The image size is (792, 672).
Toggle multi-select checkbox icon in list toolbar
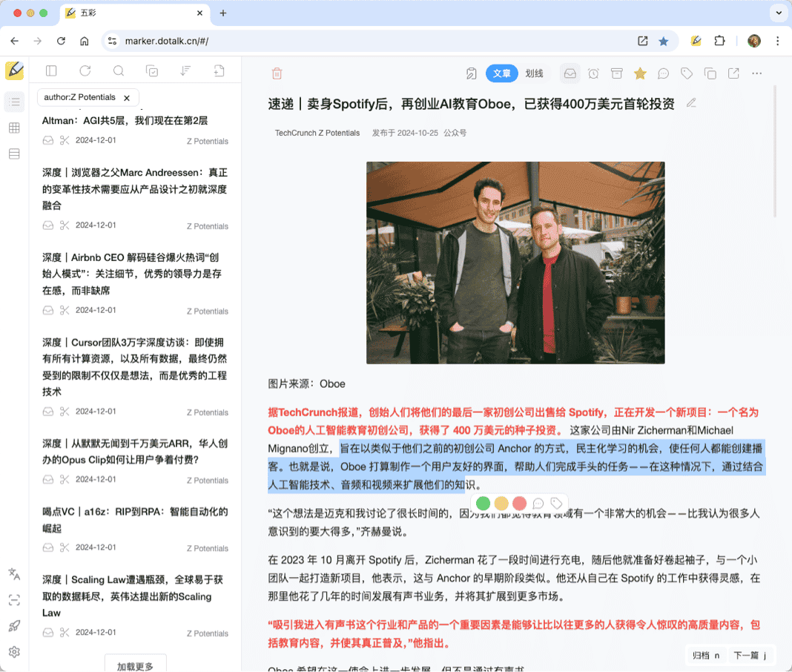pos(152,71)
